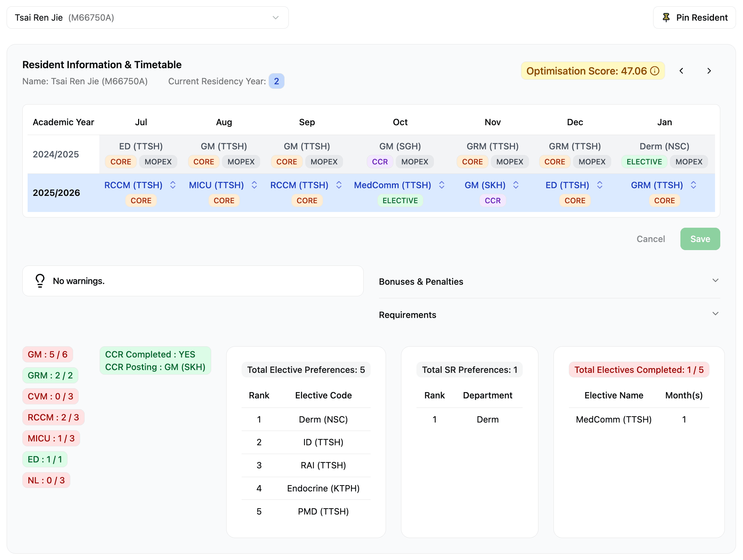This screenshot has height=560, width=743.
Task: Click the NL : 0 / 3 requirement badge
Action: click(47, 480)
